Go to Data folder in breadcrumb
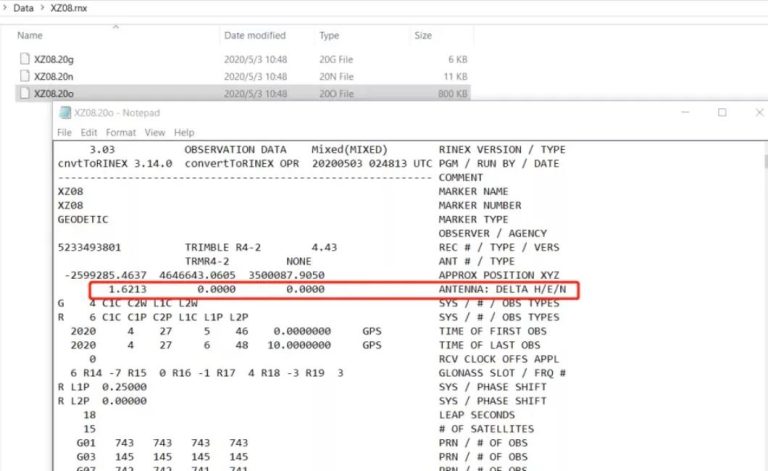This screenshot has width=768, height=471. [22, 7]
